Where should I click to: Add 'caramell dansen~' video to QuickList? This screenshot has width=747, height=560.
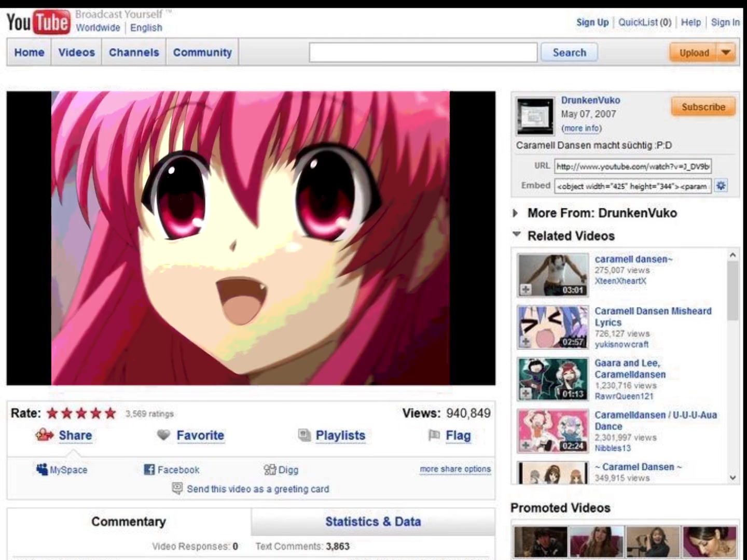tap(525, 289)
